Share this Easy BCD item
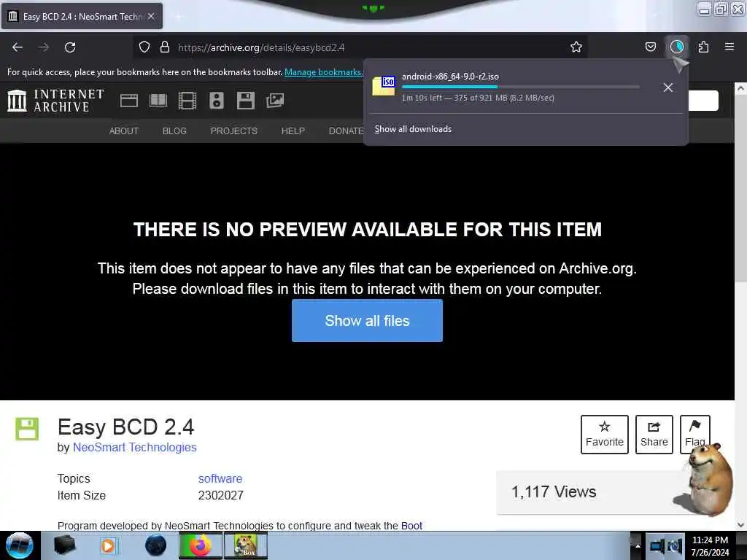 point(654,435)
